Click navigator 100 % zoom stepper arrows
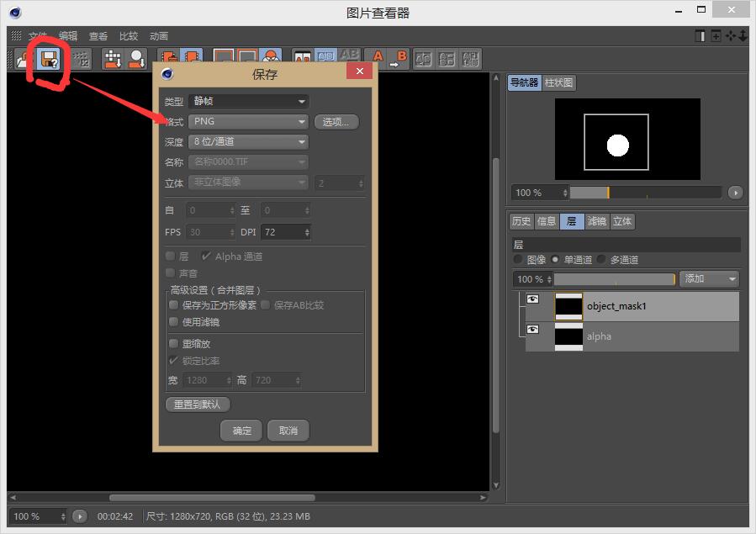This screenshot has height=534, width=756. [x=565, y=193]
